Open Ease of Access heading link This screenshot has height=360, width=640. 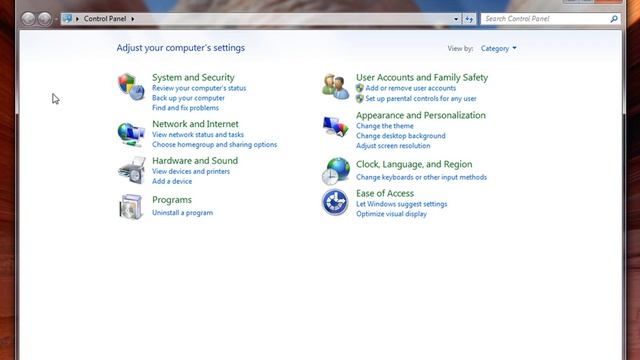click(384, 193)
